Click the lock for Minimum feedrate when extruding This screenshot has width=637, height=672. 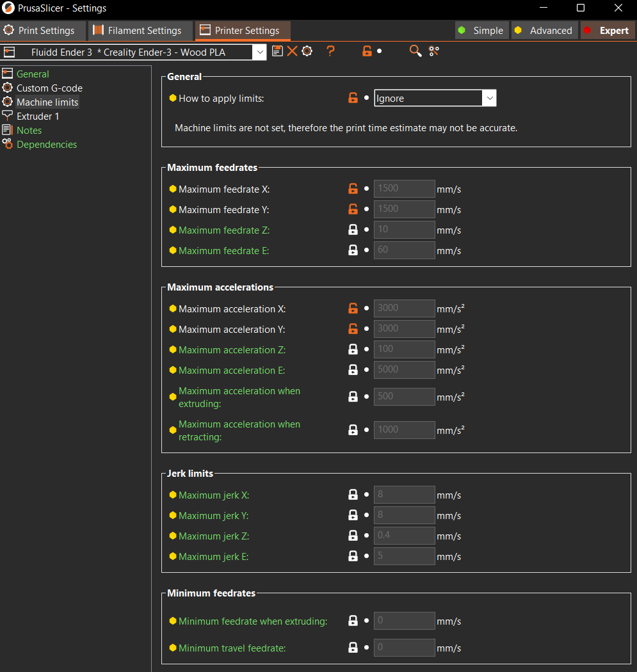click(x=353, y=621)
